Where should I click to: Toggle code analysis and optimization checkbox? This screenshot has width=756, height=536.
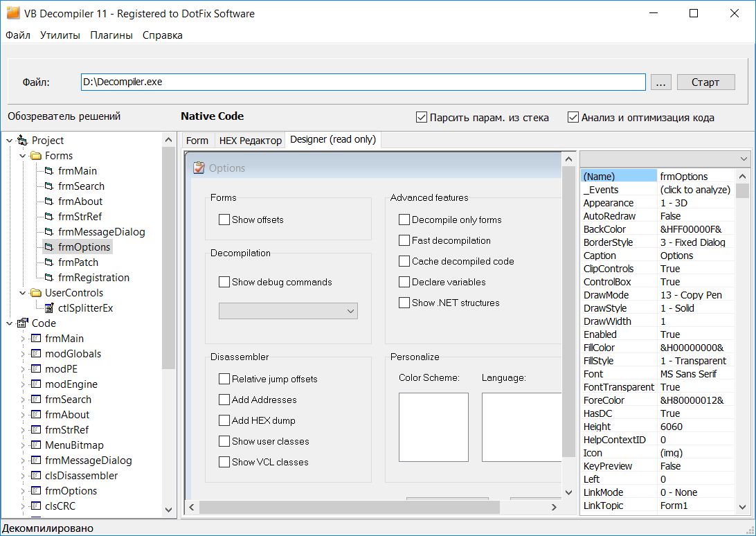click(573, 117)
